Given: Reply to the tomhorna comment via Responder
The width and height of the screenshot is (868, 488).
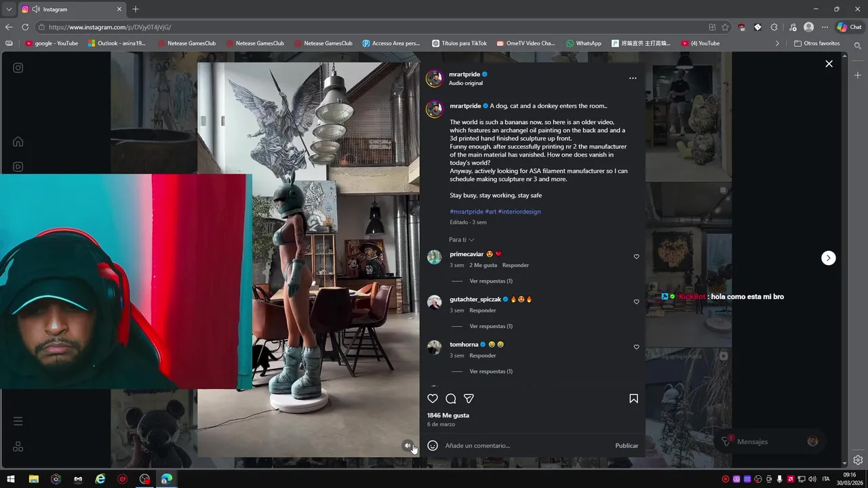Looking at the screenshot, I should tap(483, 356).
